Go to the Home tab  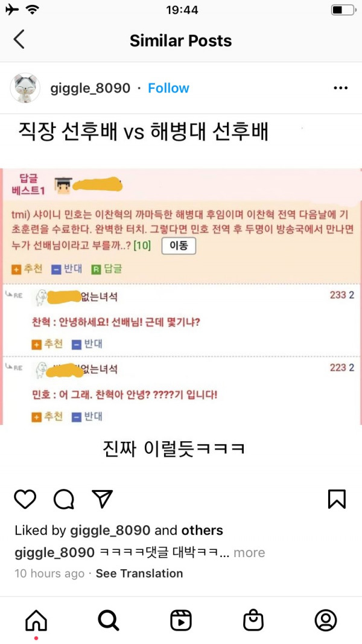click(x=36, y=620)
